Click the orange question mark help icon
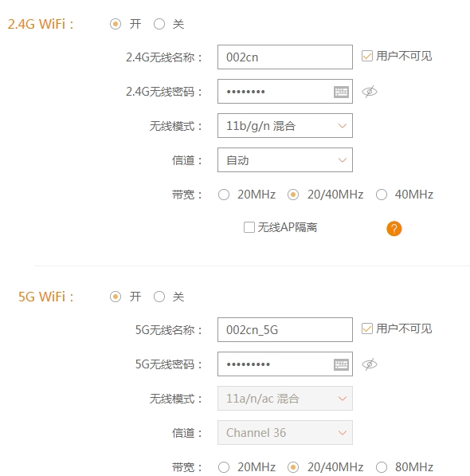This screenshot has height=476, width=470. (394, 228)
